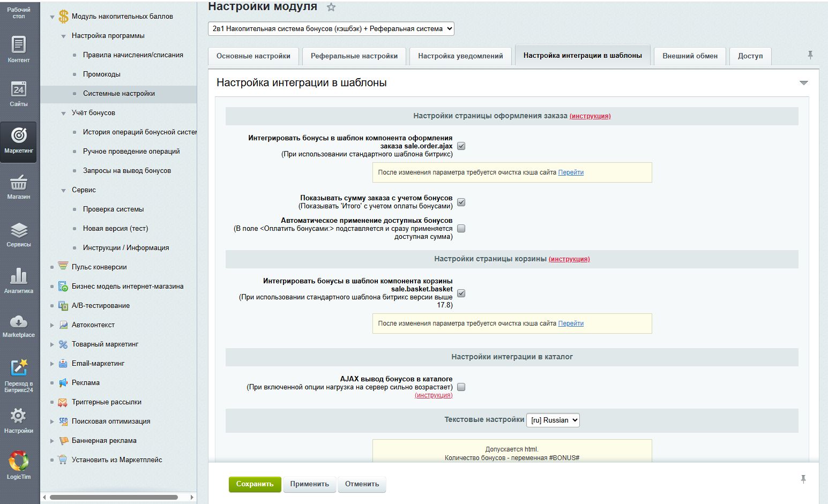828x504 pixels.
Task: Select Системные настройки in the tree
Action: 119,94
